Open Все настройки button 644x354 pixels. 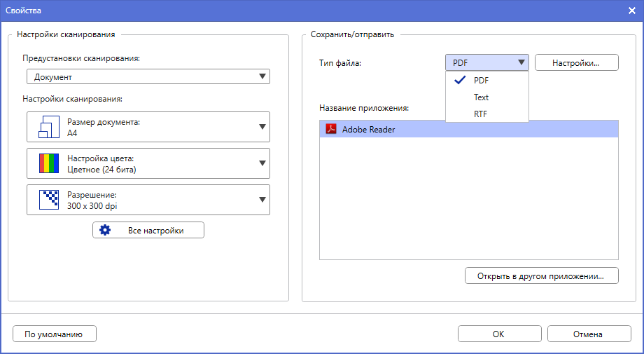pyautogui.click(x=148, y=230)
